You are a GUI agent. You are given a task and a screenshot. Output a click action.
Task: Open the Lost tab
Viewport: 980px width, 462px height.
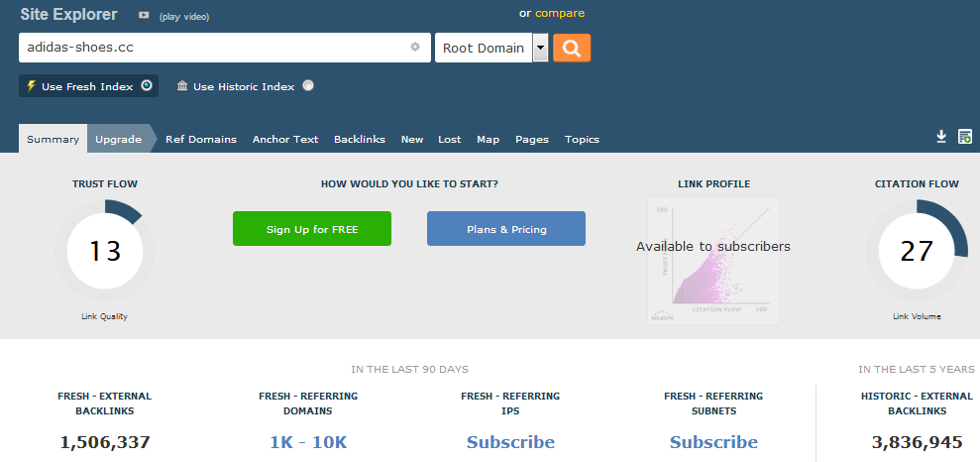tap(450, 140)
